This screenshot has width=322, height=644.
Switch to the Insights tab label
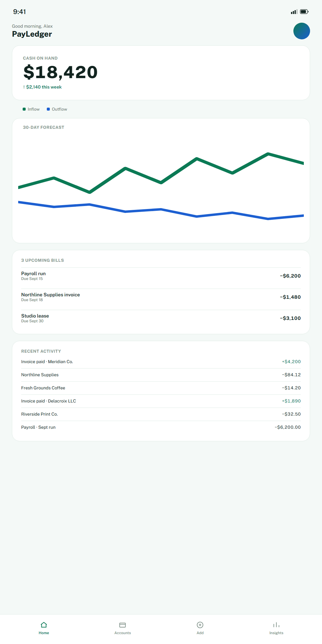point(276,633)
